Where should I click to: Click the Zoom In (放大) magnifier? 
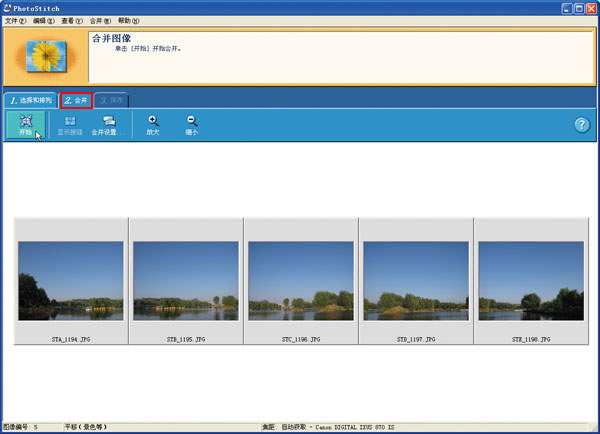pos(153,126)
